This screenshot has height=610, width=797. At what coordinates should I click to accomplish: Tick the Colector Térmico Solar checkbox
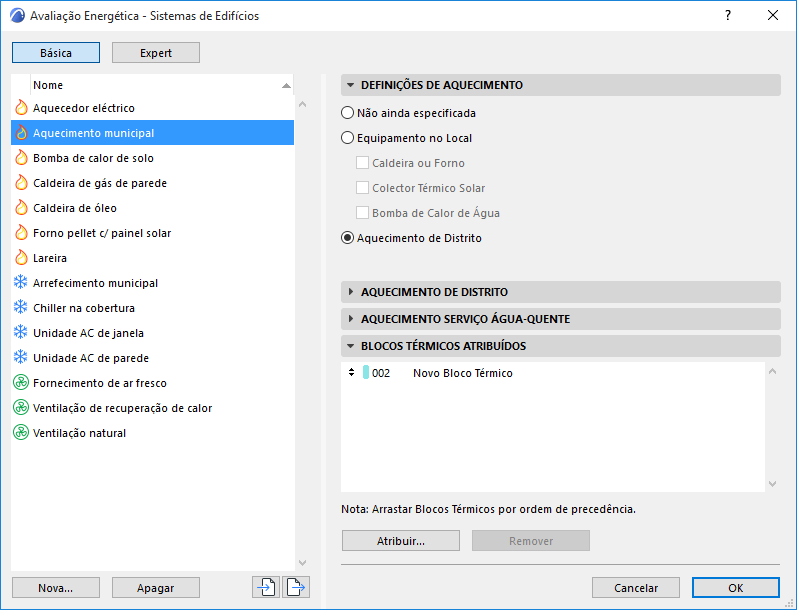362,188
